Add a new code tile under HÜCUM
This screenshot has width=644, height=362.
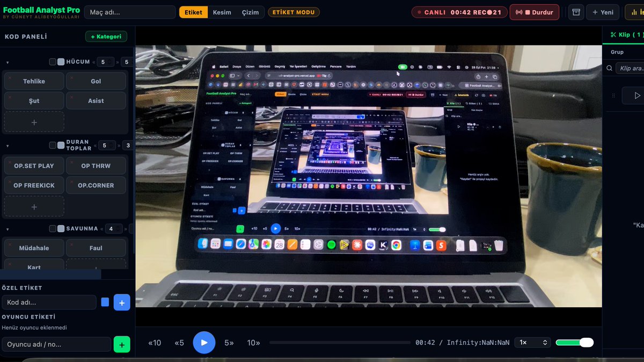pyautogui.click(x=34, y=122)
